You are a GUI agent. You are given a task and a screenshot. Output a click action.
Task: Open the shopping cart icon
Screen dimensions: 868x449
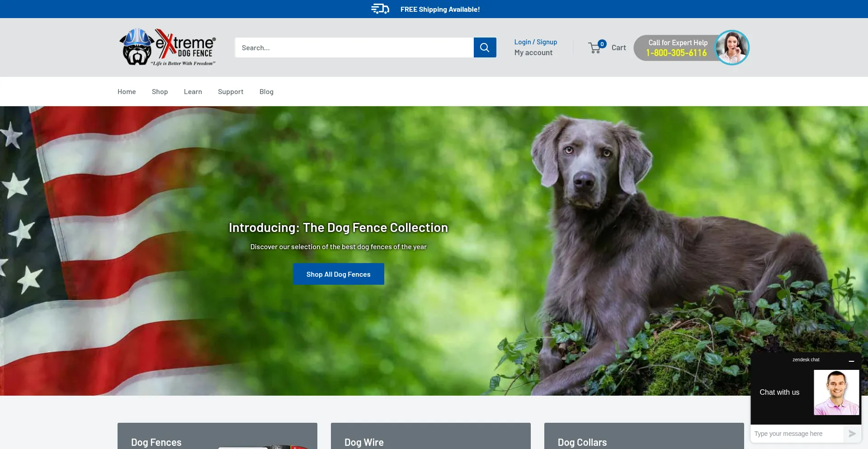tap(595, 48)
